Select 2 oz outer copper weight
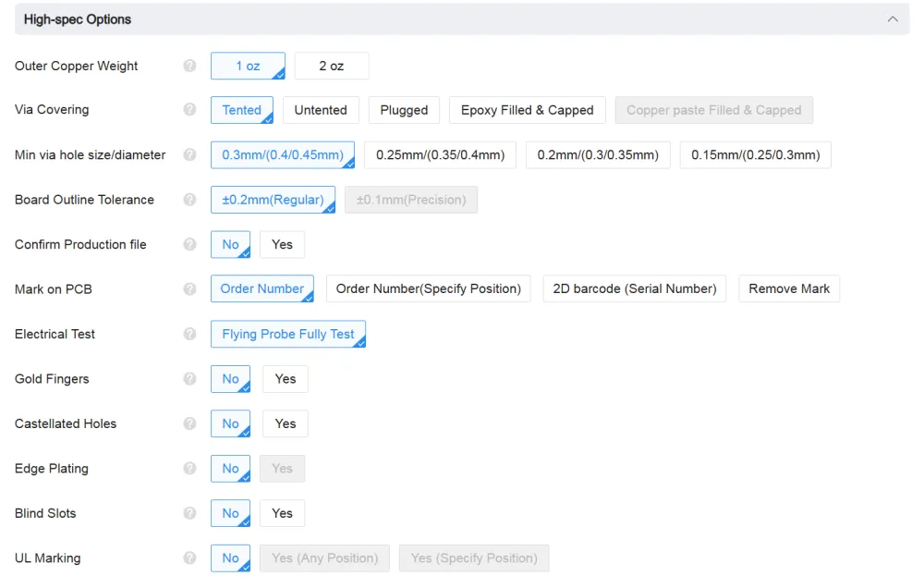 [x=331, y=66]
